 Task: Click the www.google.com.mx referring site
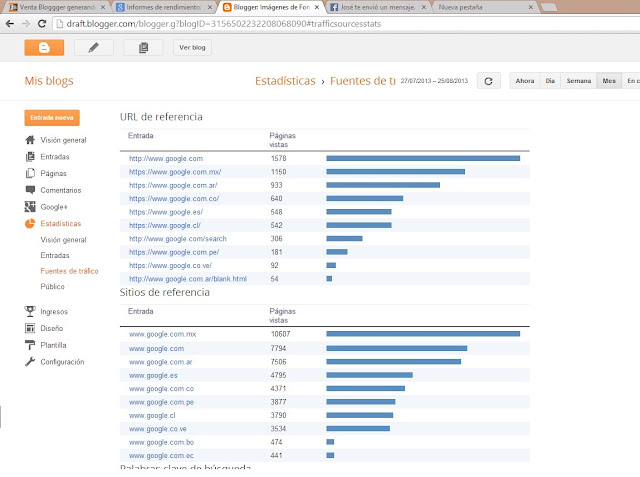tap(162, 334)
